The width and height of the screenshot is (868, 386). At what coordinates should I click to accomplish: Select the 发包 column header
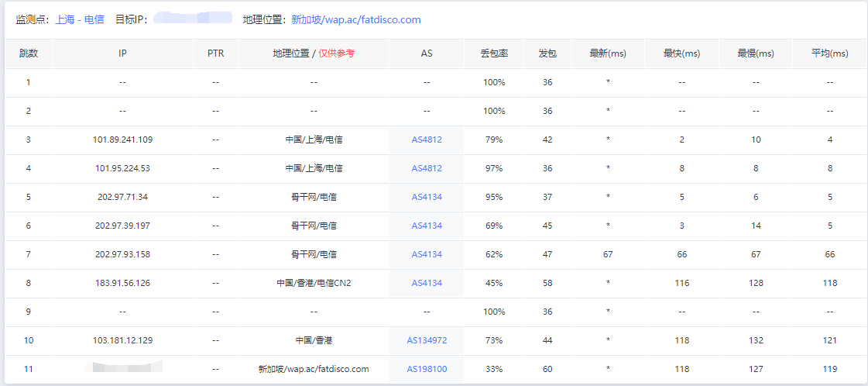click(547, 53)
